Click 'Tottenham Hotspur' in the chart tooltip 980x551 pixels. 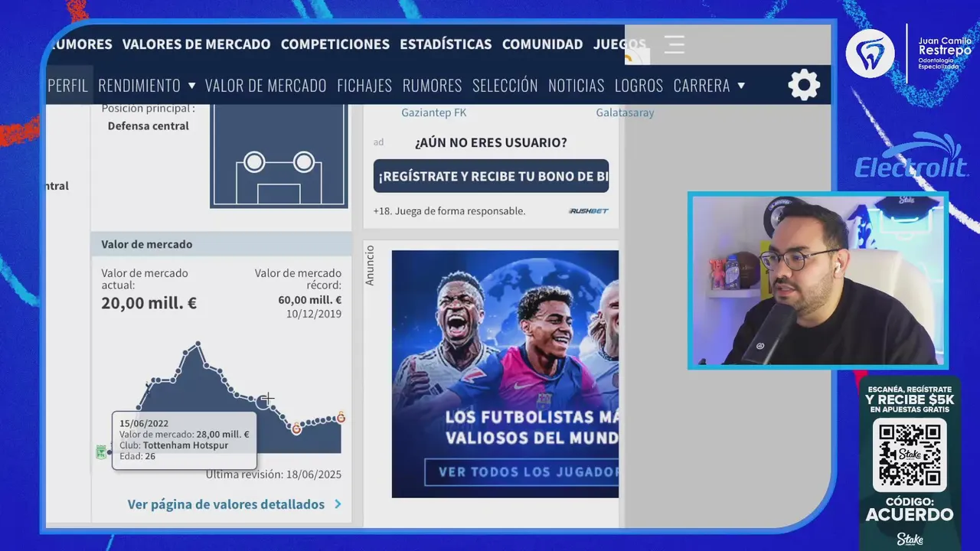pos(185,445)
